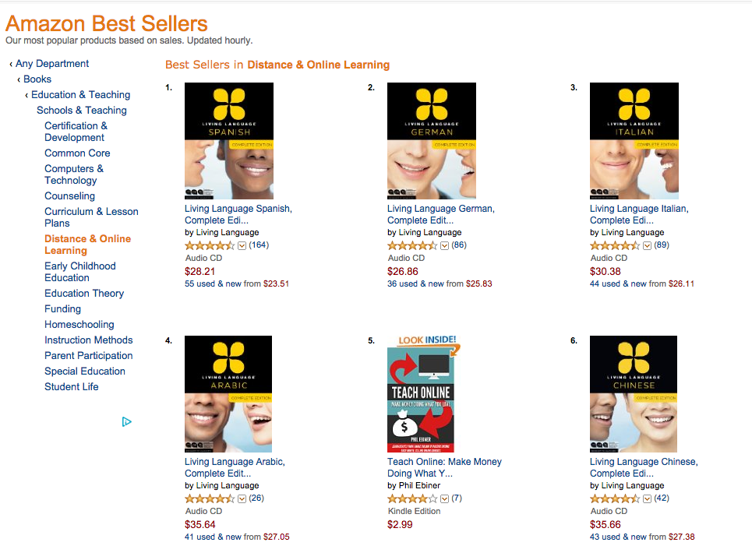Screen dimensions: 752x560
Task: Select Homeschooling category in sidebar
Action: (79, 325)
